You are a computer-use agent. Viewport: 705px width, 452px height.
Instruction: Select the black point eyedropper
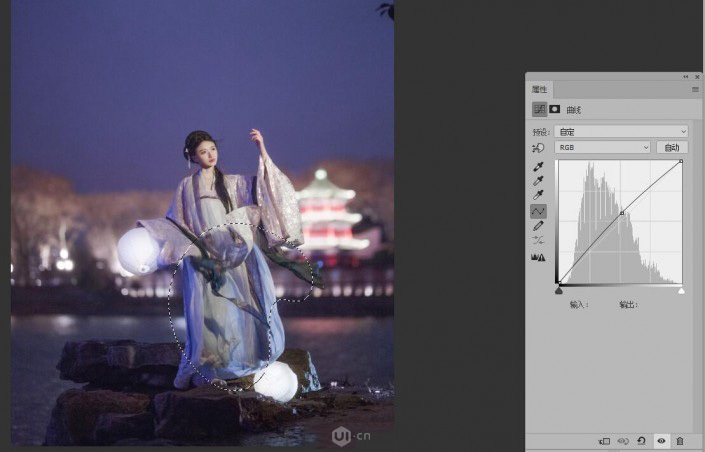[x=539, y=166]
